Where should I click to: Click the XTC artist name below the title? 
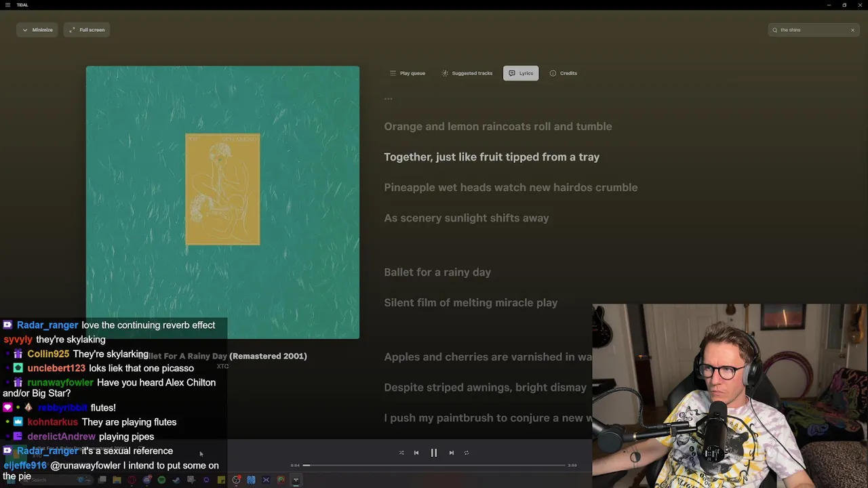(222, 367)
